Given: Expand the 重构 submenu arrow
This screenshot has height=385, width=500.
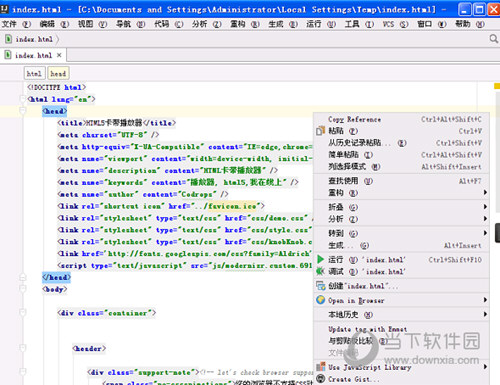Looking at the screenshot, I should coord(485,192).
